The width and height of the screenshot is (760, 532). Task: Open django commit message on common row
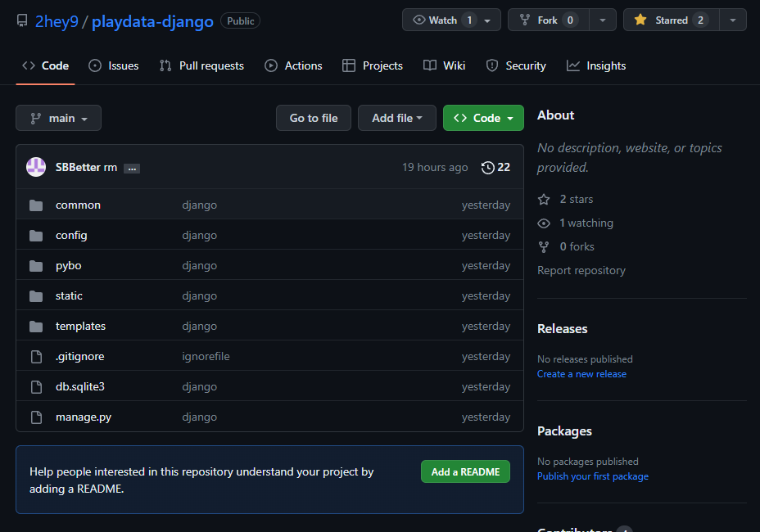tap(200, 205)
